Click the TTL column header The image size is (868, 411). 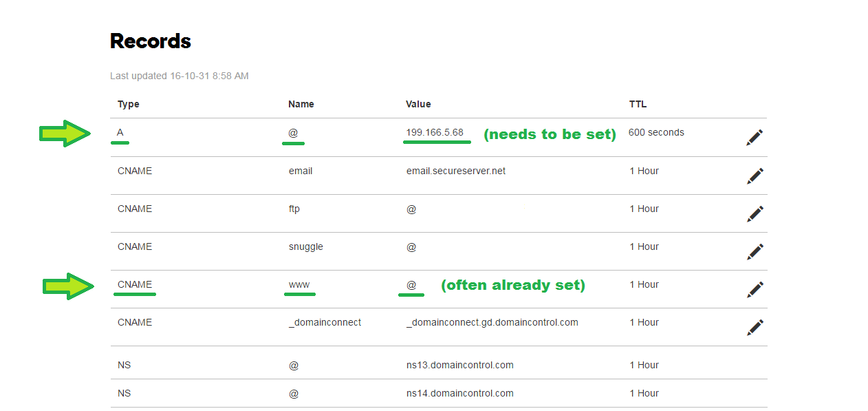638,105
